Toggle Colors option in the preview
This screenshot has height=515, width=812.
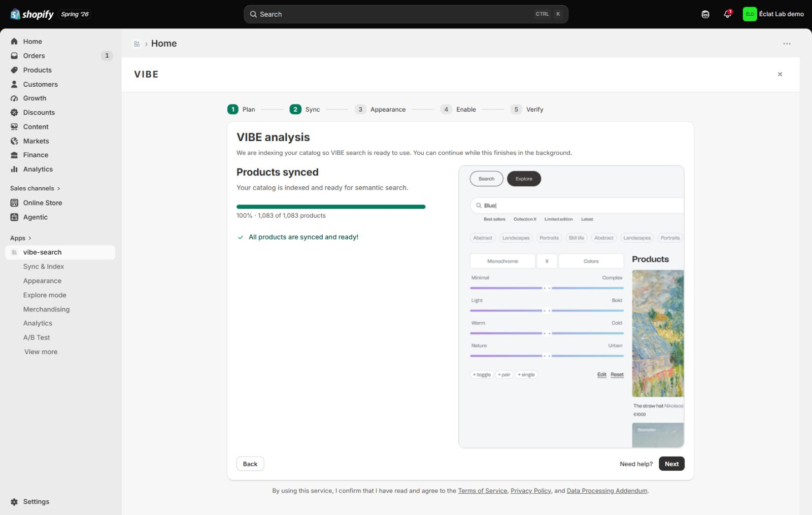591,261
